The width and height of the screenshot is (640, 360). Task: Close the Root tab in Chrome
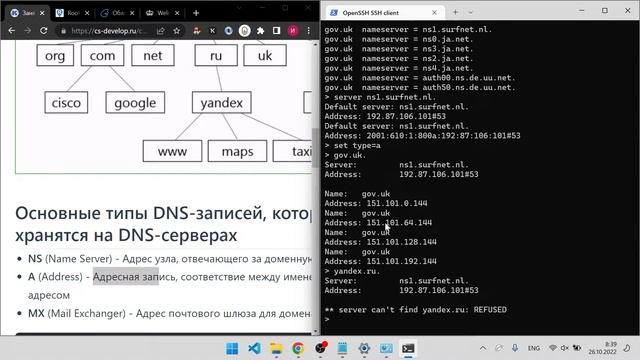point(87,13)
